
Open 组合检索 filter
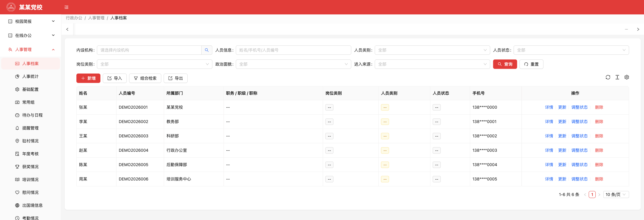[145, 78]
